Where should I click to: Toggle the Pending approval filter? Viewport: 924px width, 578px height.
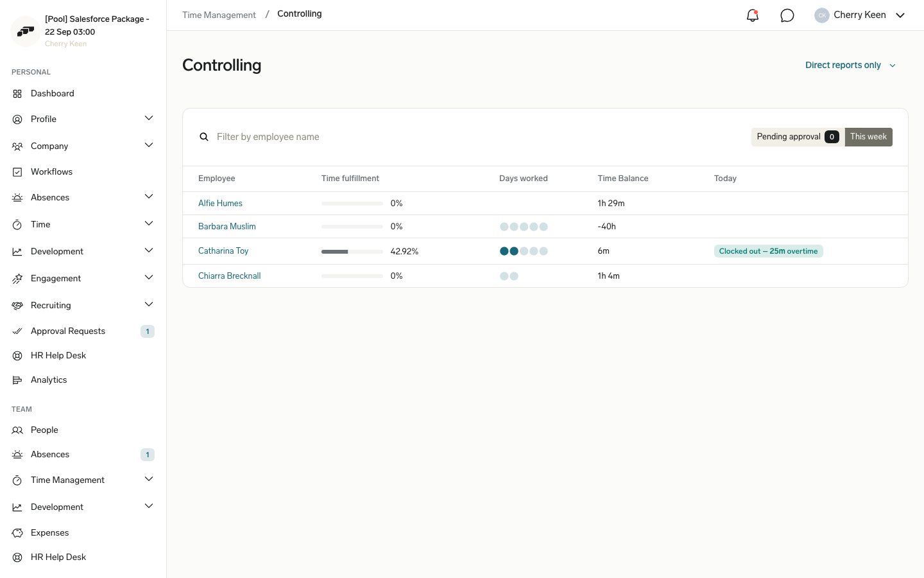[x=798, y=137]
